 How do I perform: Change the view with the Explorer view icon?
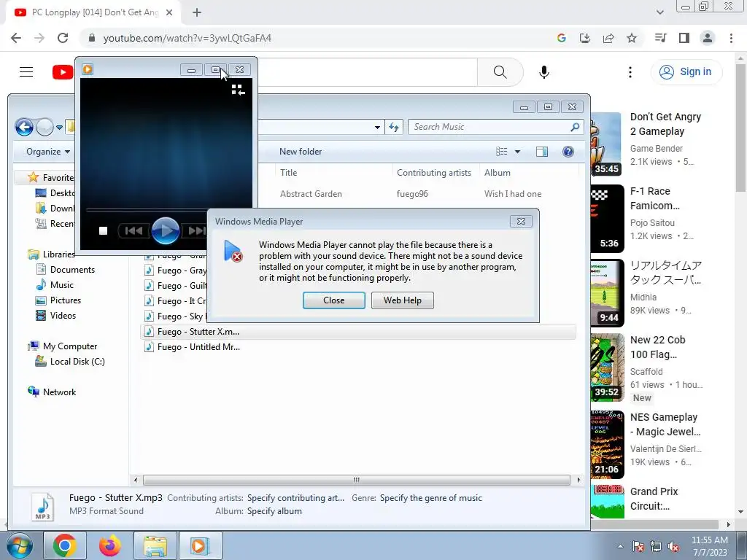[502, 152]
